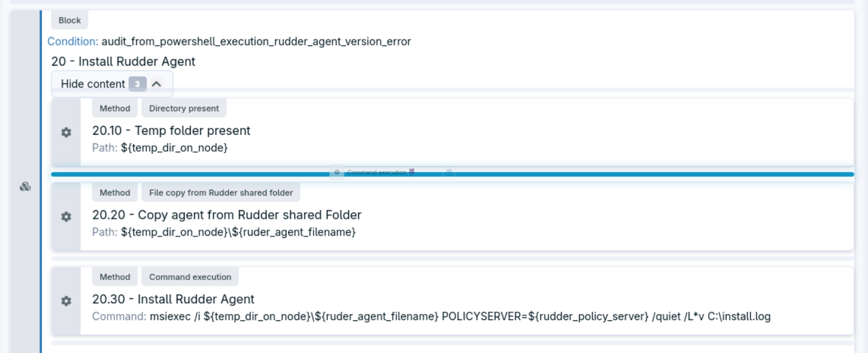Click the small icon right of dragged item
The height and width of the screenshot is (353, 868).
tap(449, 173)
